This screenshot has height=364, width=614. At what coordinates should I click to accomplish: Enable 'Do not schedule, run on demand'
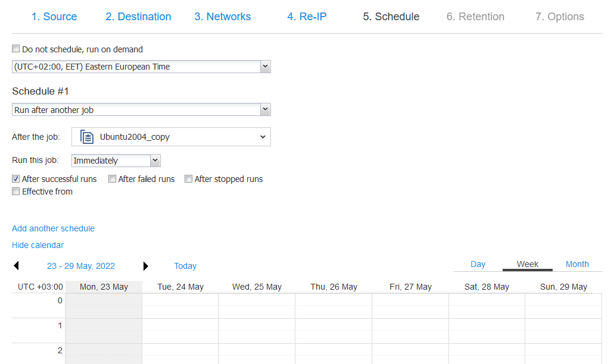(x=16, y=49)
